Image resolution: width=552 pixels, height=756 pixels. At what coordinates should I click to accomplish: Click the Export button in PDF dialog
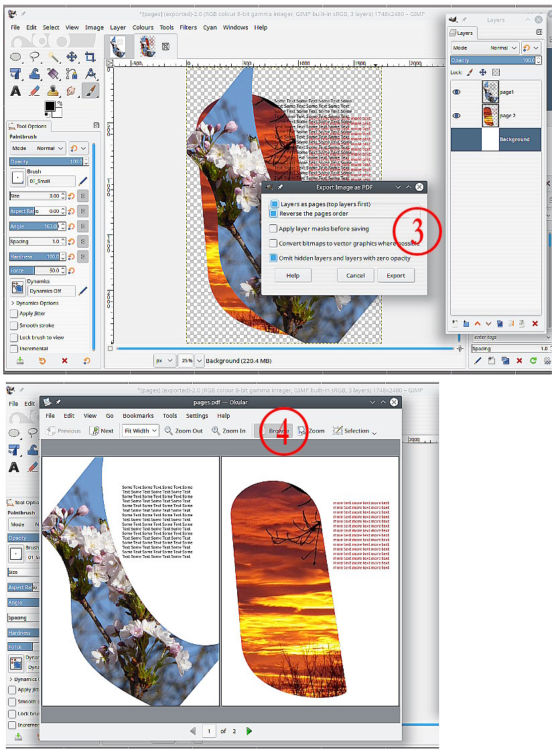396,275
